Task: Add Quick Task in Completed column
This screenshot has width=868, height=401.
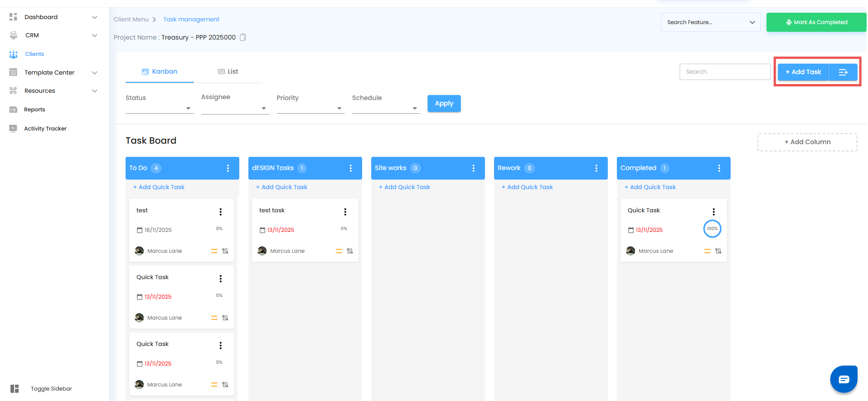Action: [x=650, y=187]
